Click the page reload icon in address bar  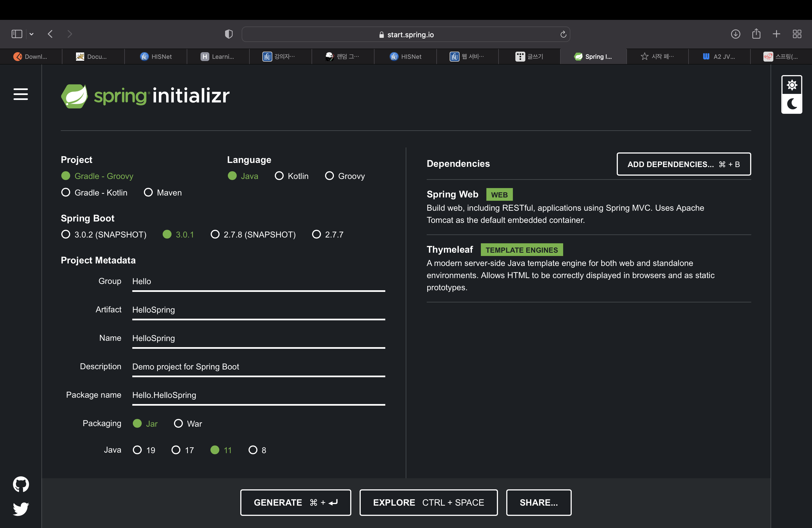(563, 35)
